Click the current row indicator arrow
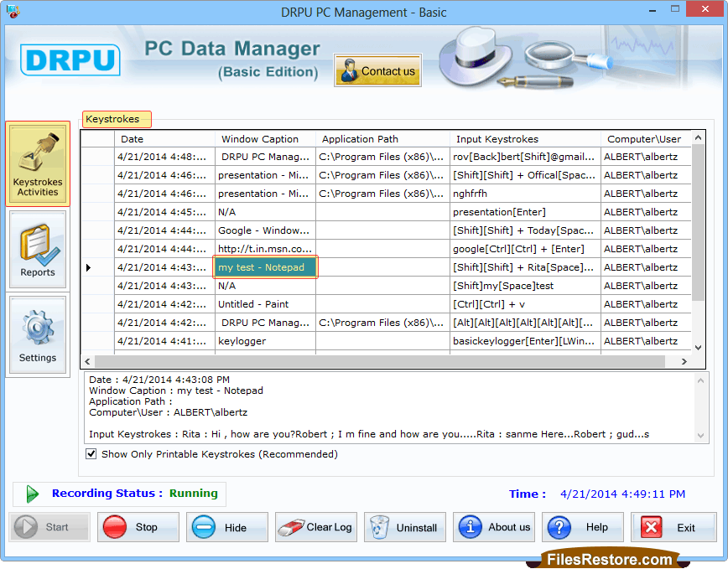Image resolution: width=728 pixels, height=569 pixels. (88, 267)
